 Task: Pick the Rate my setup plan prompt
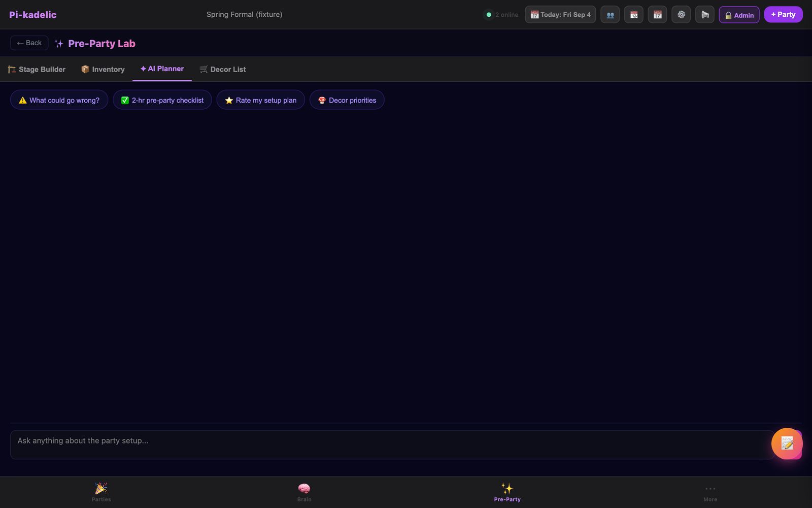[261, 100]
